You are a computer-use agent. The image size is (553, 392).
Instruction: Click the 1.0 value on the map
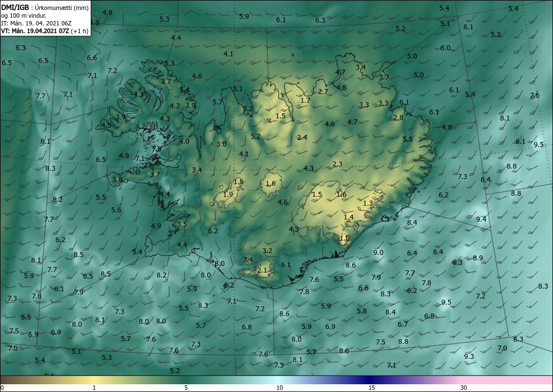pyautogui.click(x=345, y=238)
